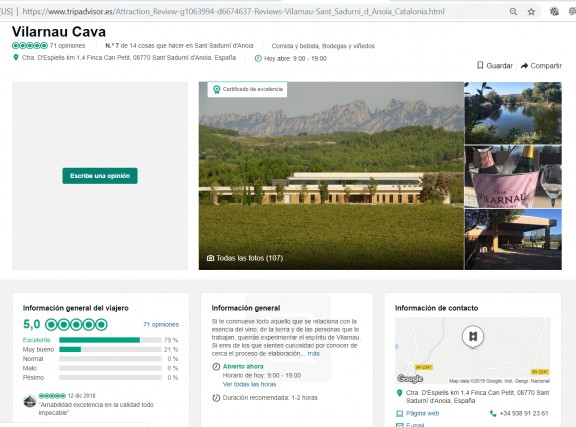
Task: Show all hours via Ver todas las horas
Action: click(x=249, y=384)
